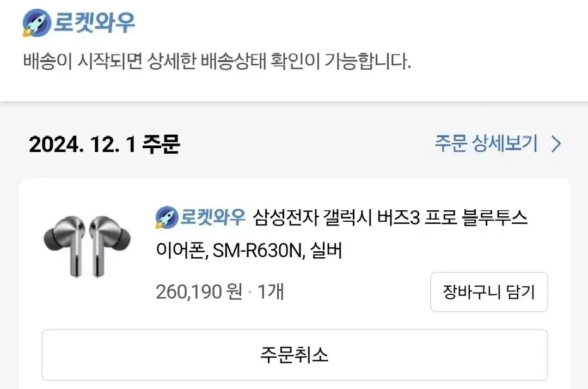This screenshot has width=588, height=389.
Task: Click the 이어폰, SM-R630N, 실버 model text
Action: 249,250
